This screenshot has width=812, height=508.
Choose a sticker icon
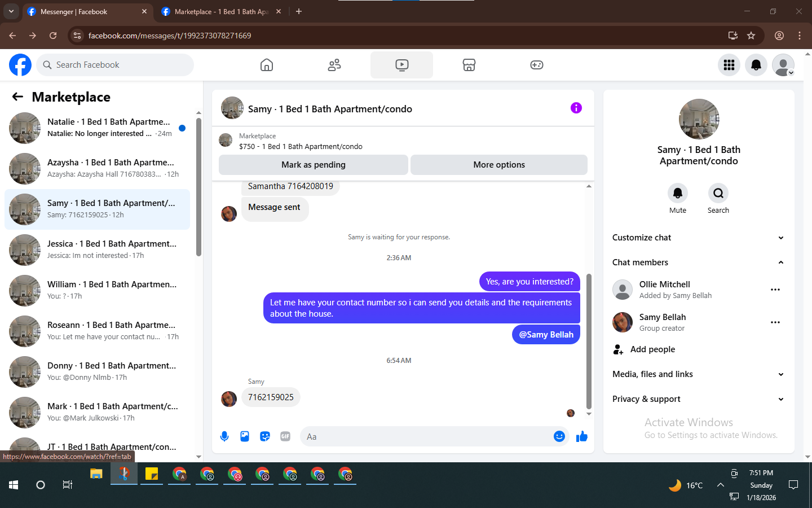tap(265, 436)
